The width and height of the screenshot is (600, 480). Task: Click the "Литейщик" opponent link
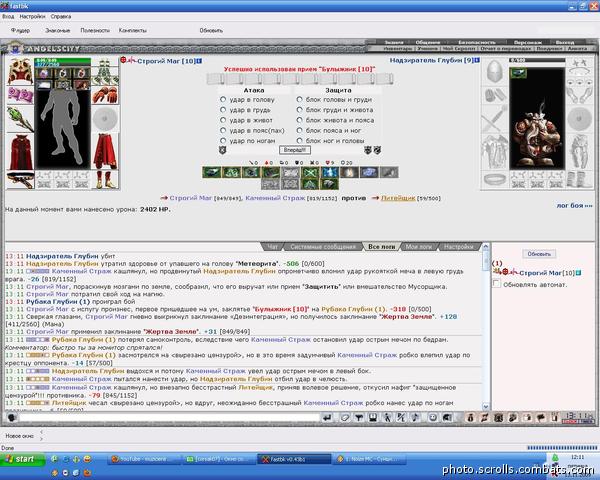click(x=398, y=198)
